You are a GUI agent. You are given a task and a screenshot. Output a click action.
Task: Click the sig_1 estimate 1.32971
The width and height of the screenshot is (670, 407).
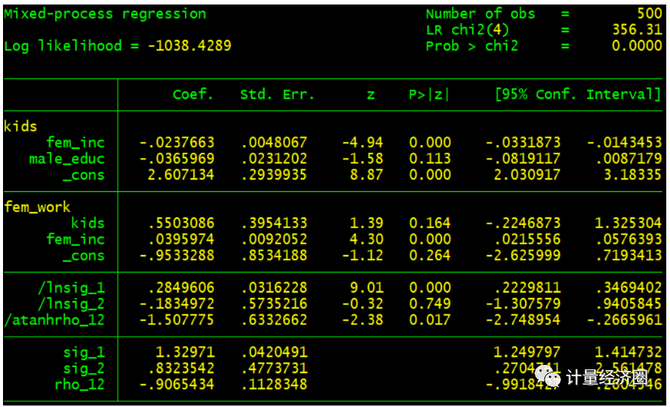pos(185,352)
